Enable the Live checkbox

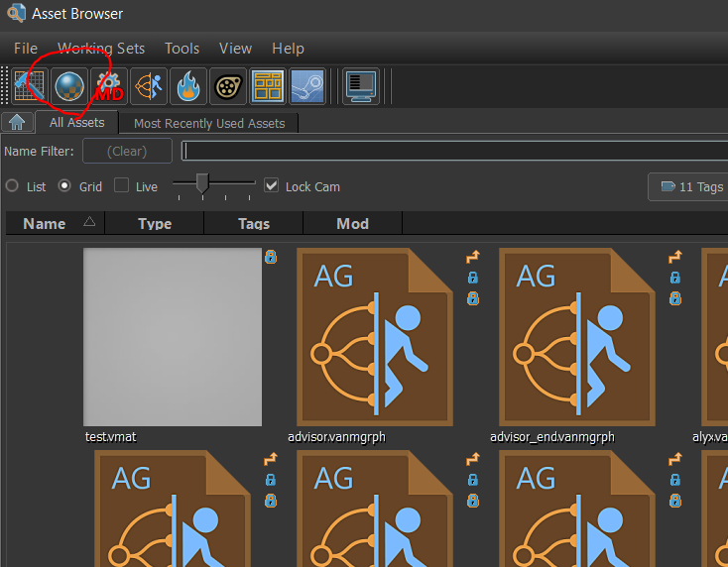pos(122,185)
